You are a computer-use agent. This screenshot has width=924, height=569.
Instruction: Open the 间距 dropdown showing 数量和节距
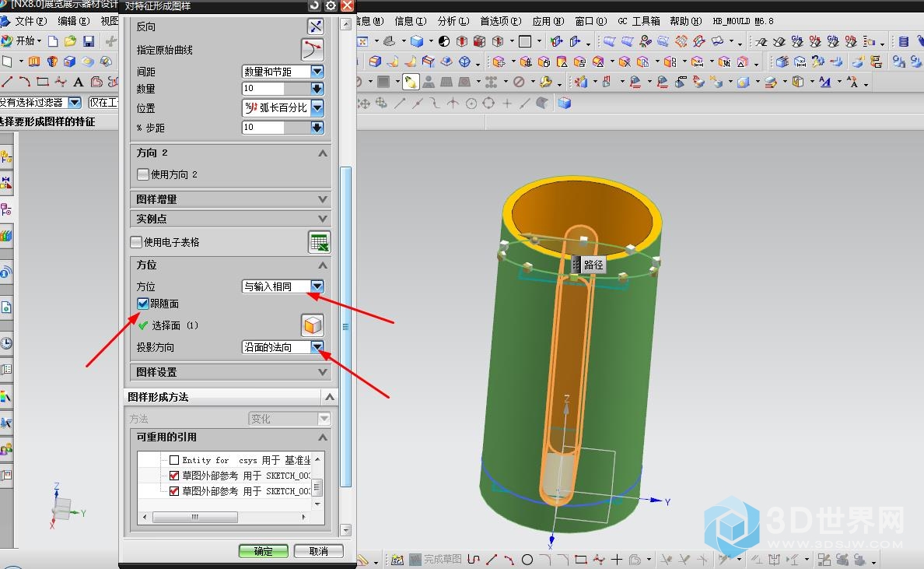click(x=317, y=72)
